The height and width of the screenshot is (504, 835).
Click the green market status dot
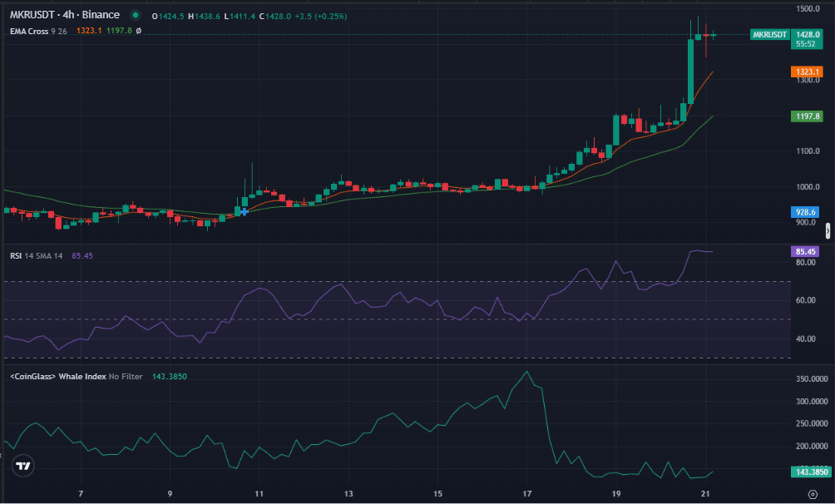[135, 15]
